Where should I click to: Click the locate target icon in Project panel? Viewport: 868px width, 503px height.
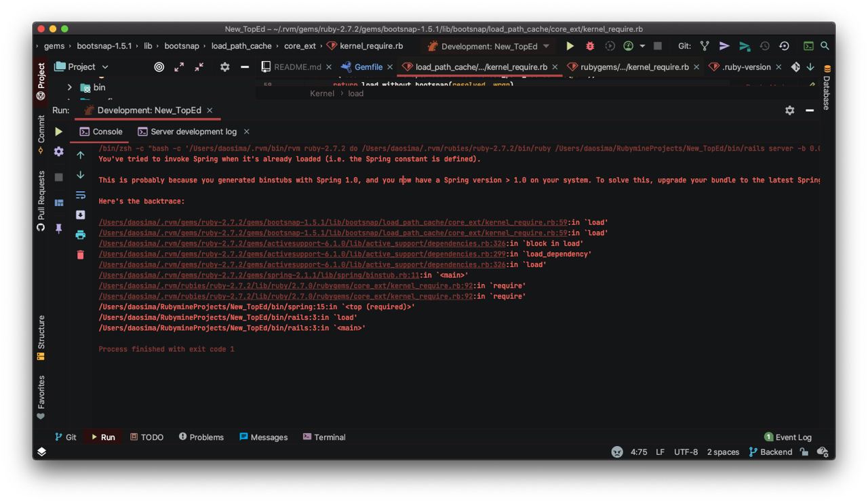click(x=159, y=67)
